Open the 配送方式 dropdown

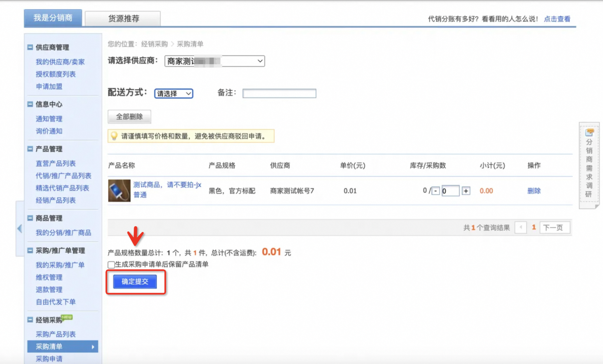[174, 94]
